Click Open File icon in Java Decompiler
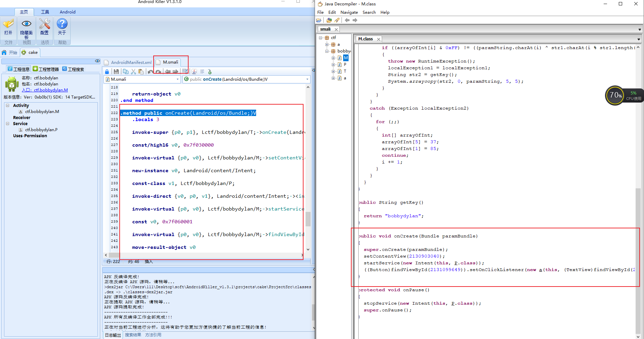The height and width of the screenshot is (339, 644). [x=319, y=20]
